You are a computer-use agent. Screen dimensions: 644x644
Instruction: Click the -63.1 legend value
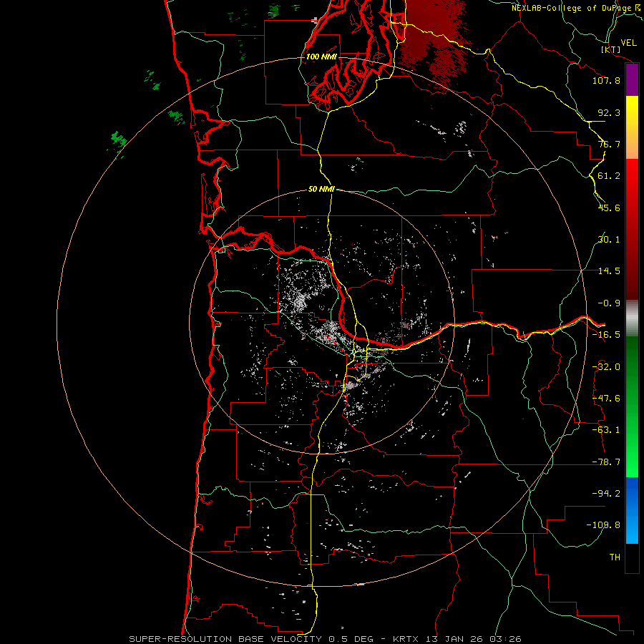tap(606, 430)
